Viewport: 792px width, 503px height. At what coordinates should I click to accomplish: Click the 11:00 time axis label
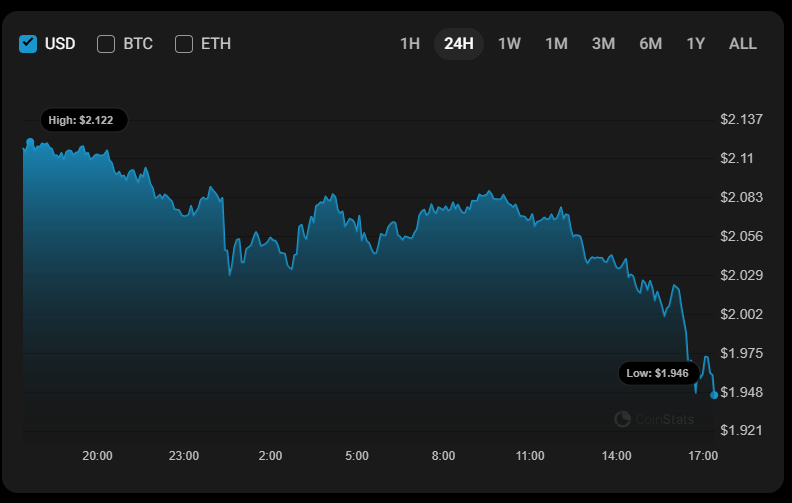[x=530, y=456]
